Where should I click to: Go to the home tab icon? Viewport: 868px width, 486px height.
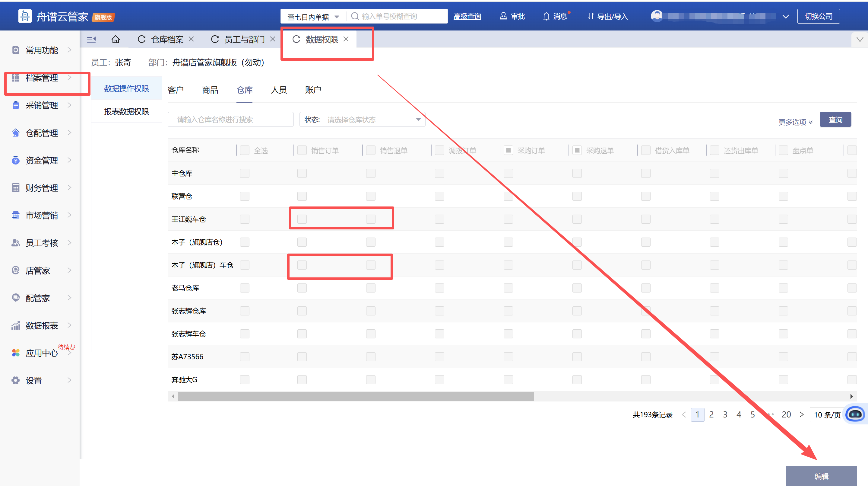tap(116, 39)
